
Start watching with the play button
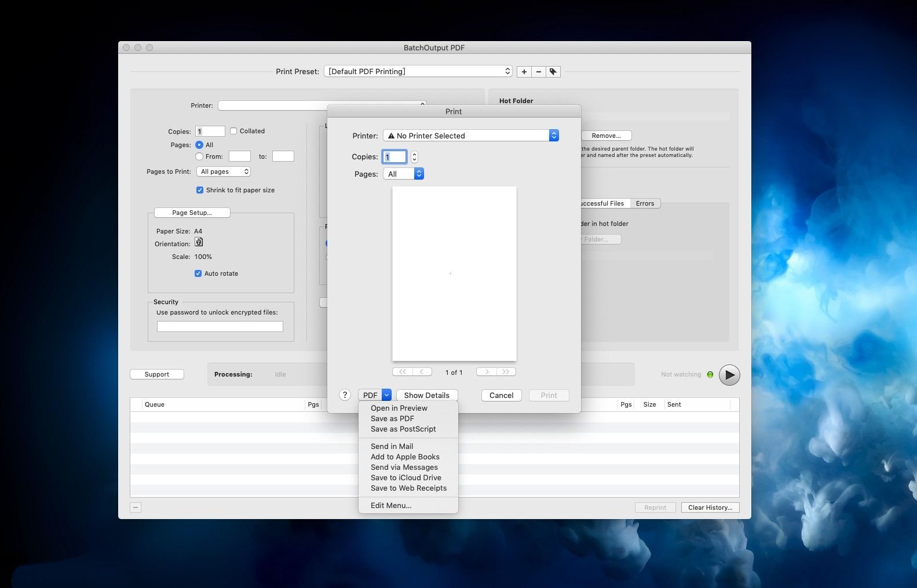729,375
